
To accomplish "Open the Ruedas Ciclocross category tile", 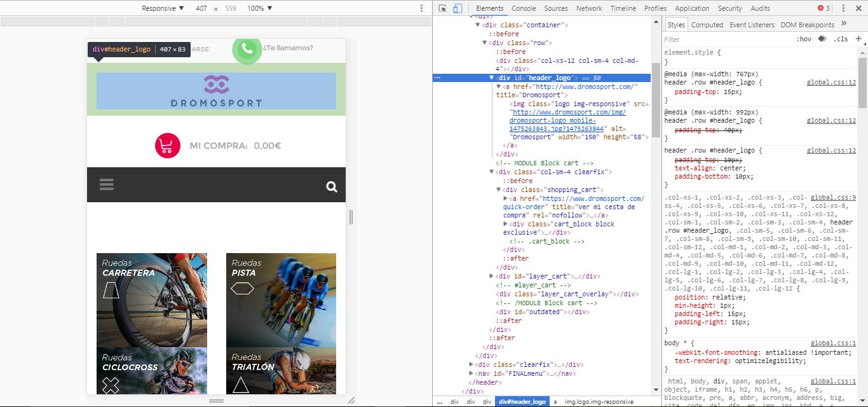I will point(152,371).
